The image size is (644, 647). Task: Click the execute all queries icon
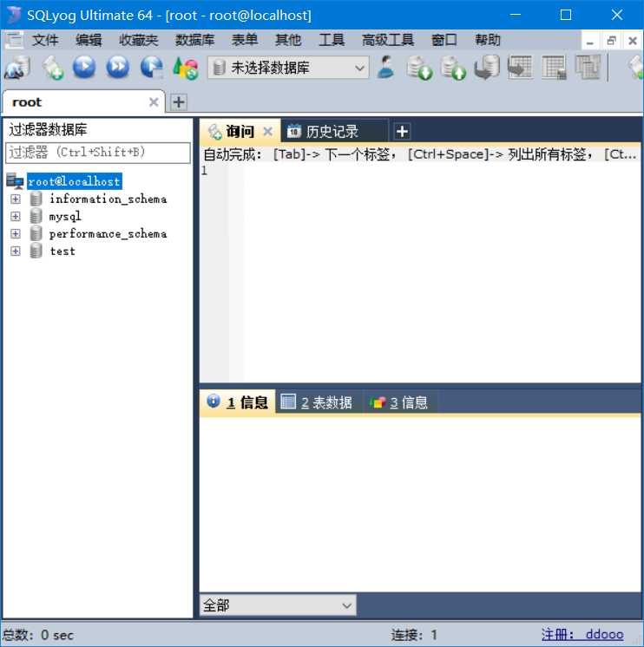point(117,68)
